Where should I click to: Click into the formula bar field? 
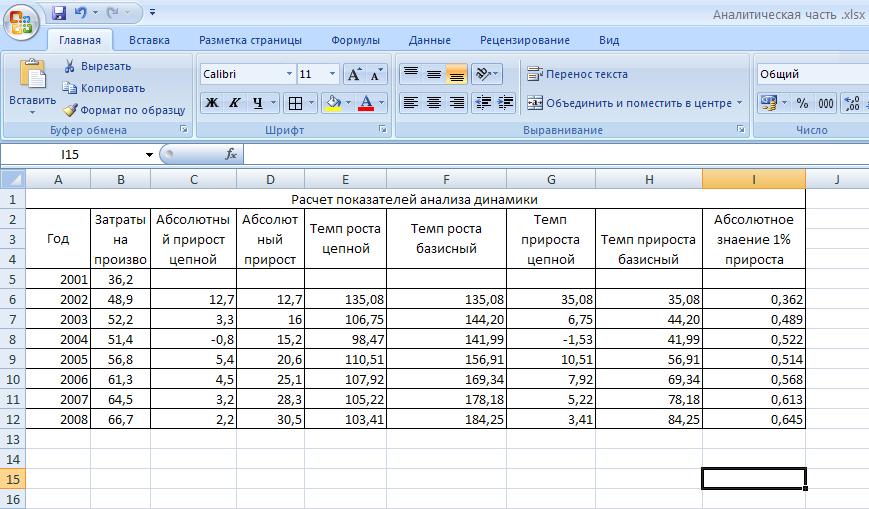556,155
